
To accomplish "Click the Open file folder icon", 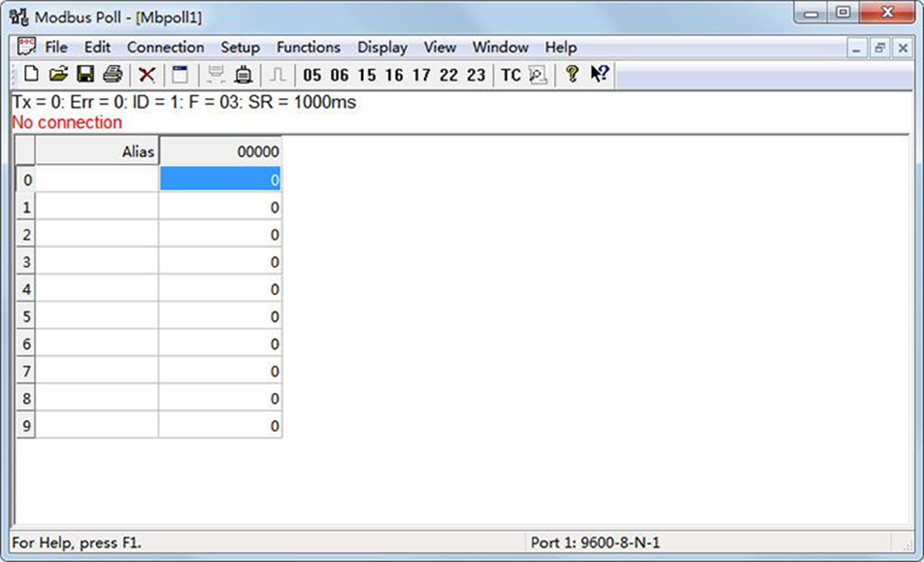I will pyautogui.click(x=59, y=75).
